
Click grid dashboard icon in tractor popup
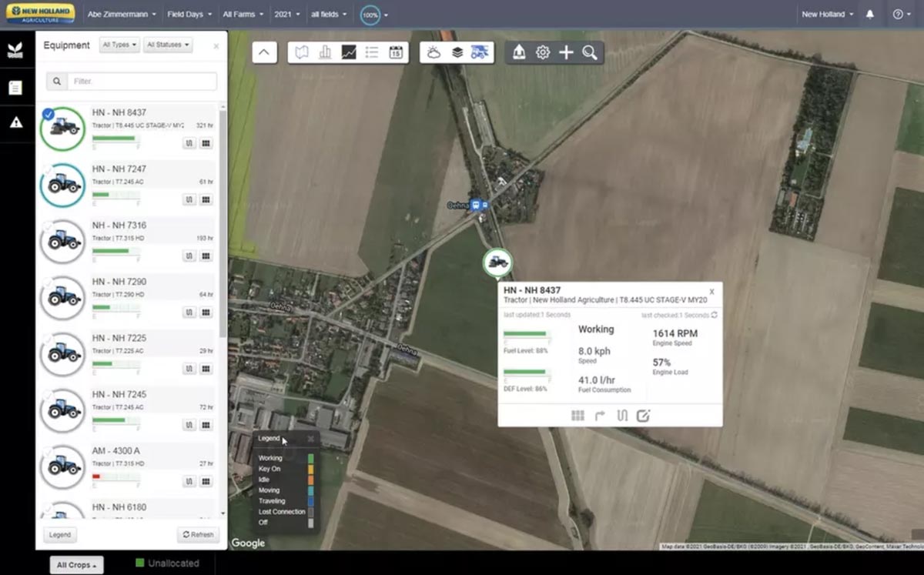click(x=577, y=416)
